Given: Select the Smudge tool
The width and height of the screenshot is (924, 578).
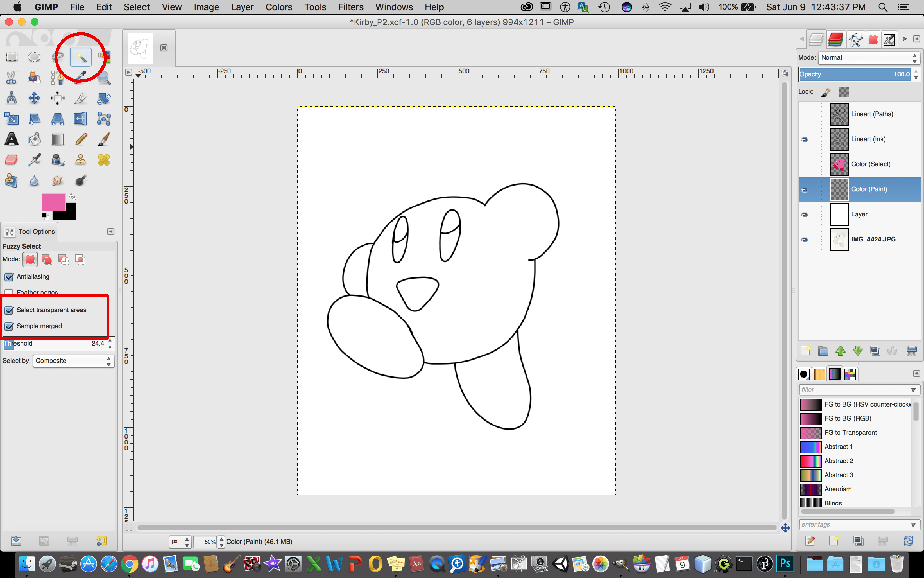Looking at the screenshot, I should [58, 180].
